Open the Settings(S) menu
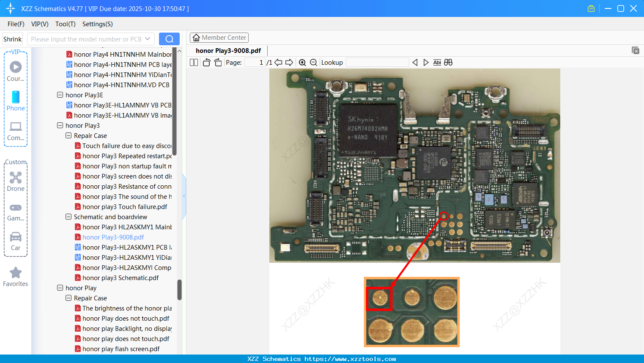Screen dimensions: 644x363 pos(98,24)
